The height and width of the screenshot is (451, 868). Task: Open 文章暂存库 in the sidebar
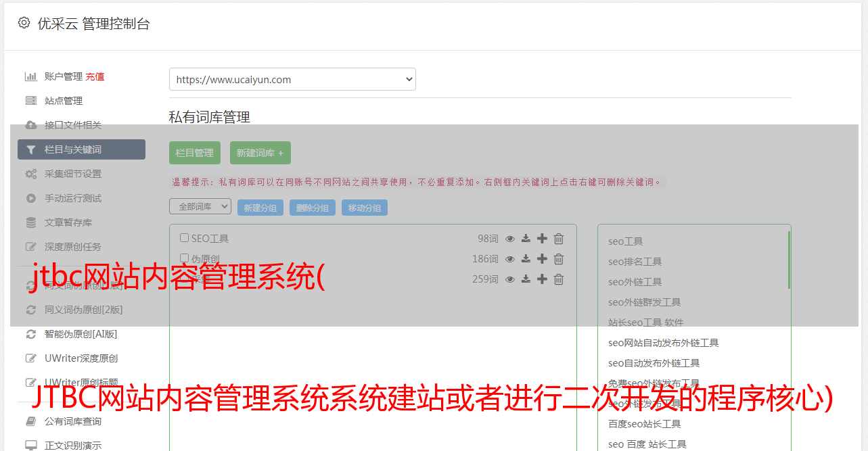(x=68, y=222)
